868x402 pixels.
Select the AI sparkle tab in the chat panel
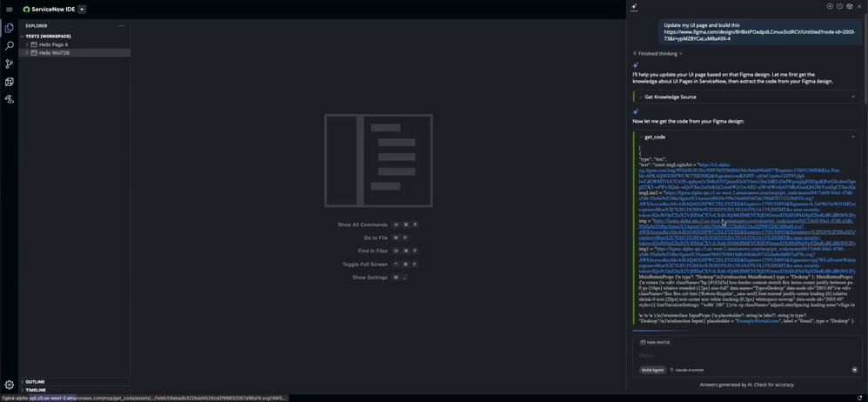click(x=634, y=7)
